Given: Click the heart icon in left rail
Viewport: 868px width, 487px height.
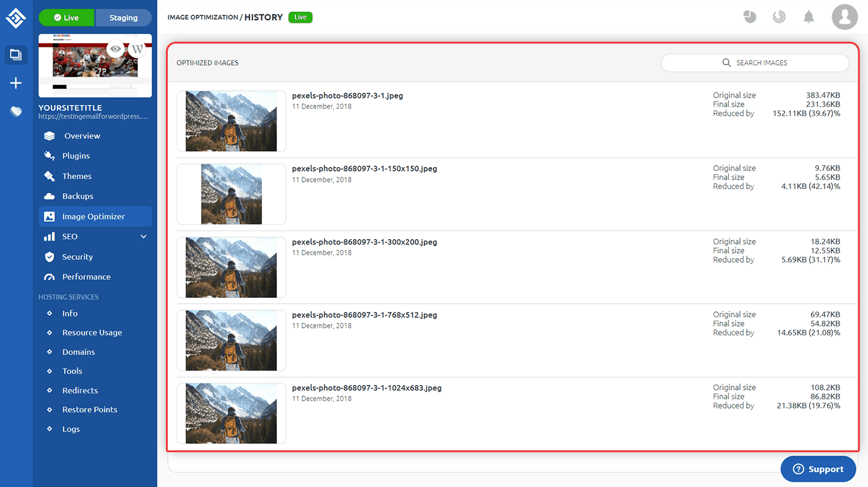Looking at the screenshot, I should pyautogui.click(x=16, y=111).
